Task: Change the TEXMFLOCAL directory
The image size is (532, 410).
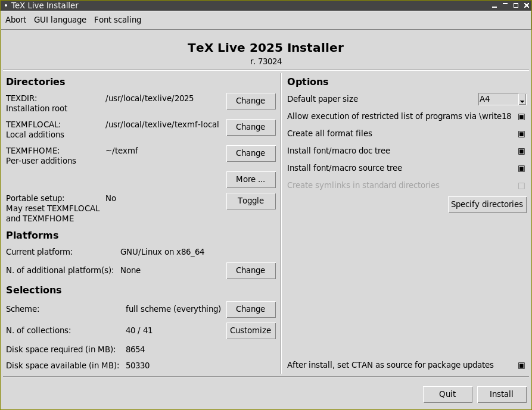Action: click(x=251, y=127)
